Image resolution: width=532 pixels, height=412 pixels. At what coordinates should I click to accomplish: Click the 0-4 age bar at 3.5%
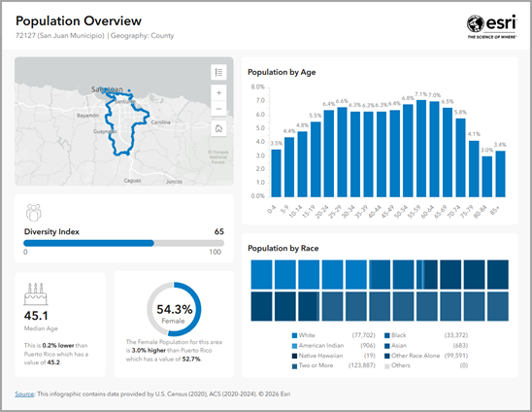(x=276, y=173)
